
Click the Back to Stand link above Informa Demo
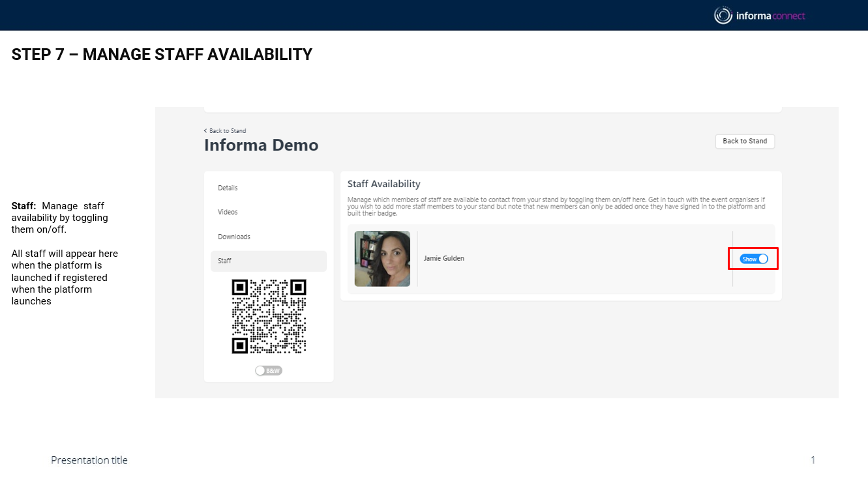[228, 131]
